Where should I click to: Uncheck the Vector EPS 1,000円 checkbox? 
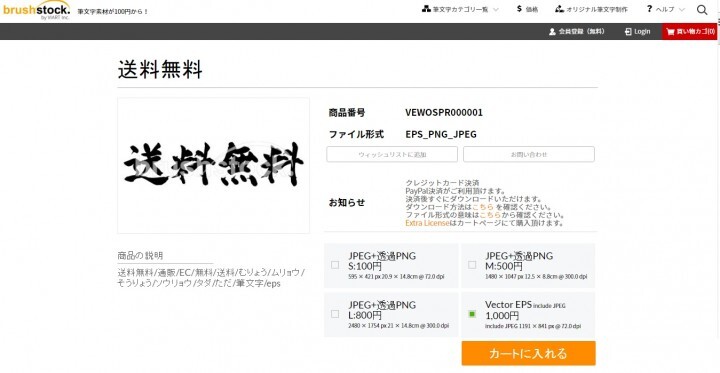472,314
